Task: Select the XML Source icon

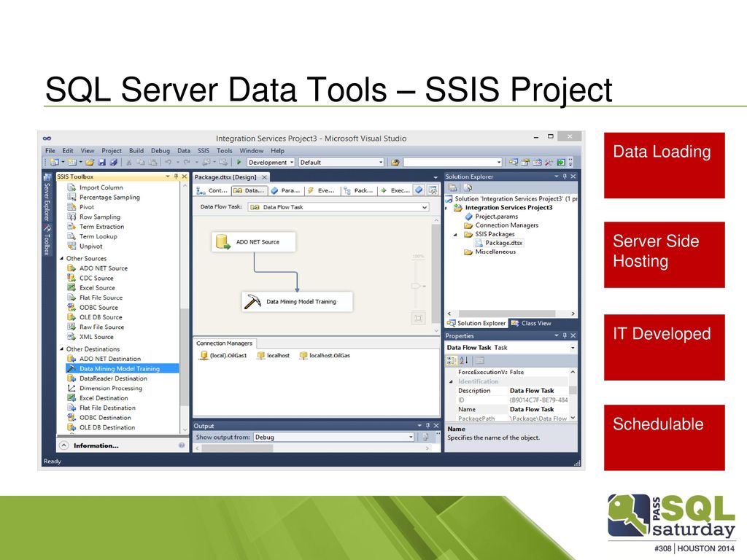Action: [71, 337]
